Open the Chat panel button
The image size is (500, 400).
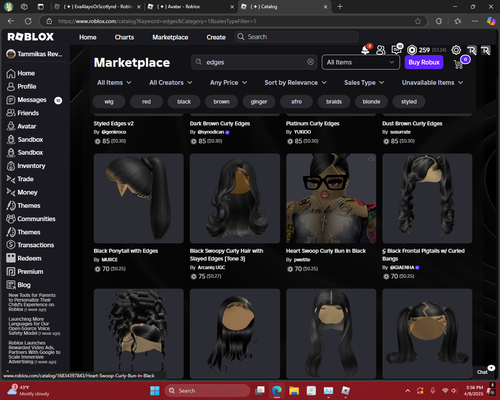[483, 372]
